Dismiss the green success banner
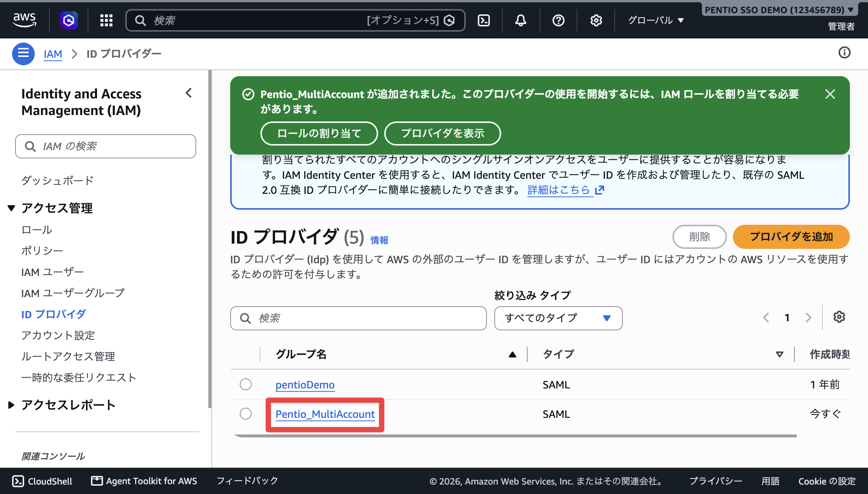This screenshot has height=494, width=868. [830, 94]
